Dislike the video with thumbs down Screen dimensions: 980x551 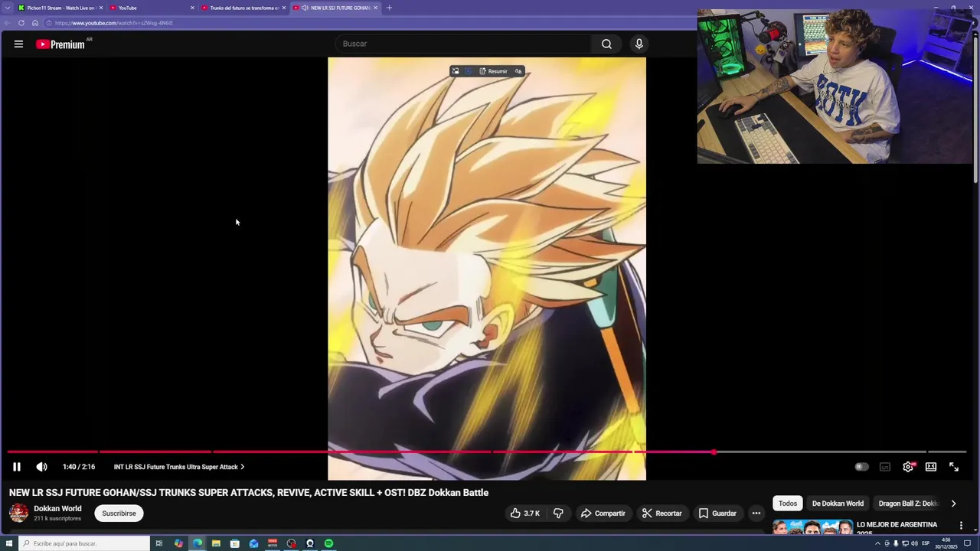coord(559,514)
